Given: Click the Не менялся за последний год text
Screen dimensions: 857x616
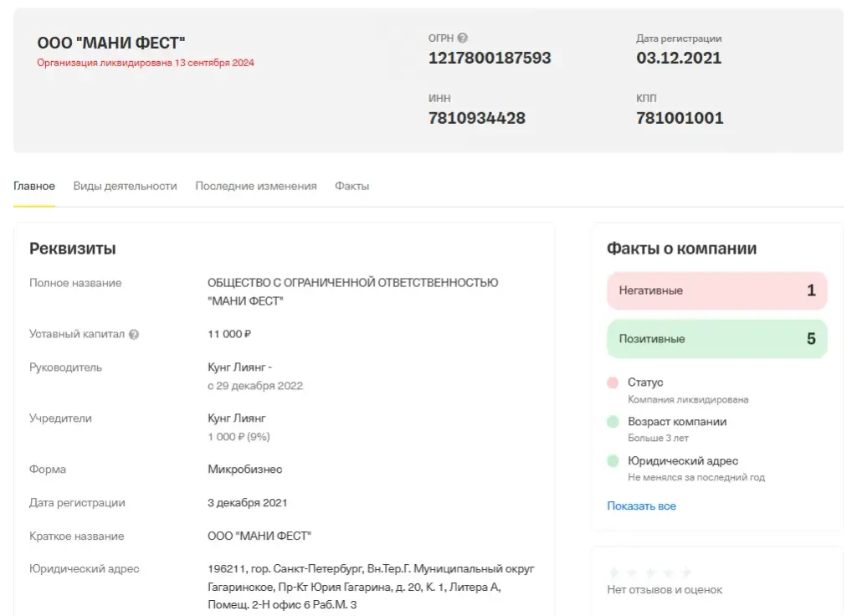Looking at the screenshot, I should click(x=695, y=477).
